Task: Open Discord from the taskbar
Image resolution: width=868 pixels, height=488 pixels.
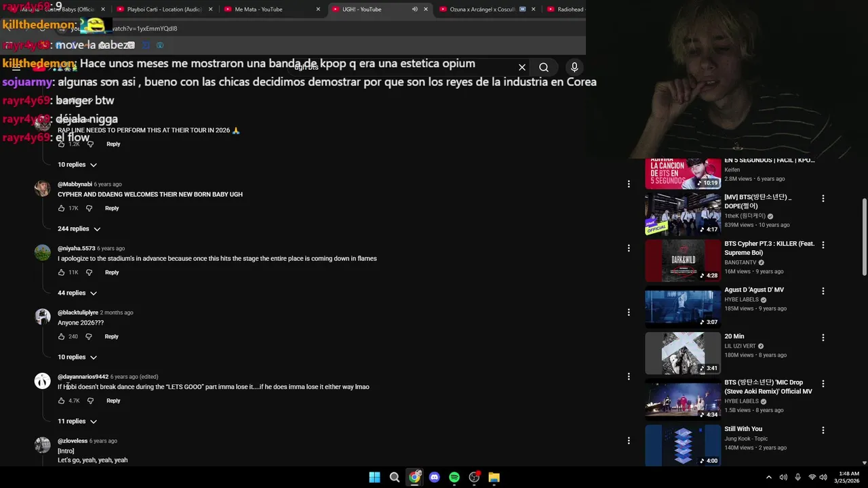Action: (434, 477)
